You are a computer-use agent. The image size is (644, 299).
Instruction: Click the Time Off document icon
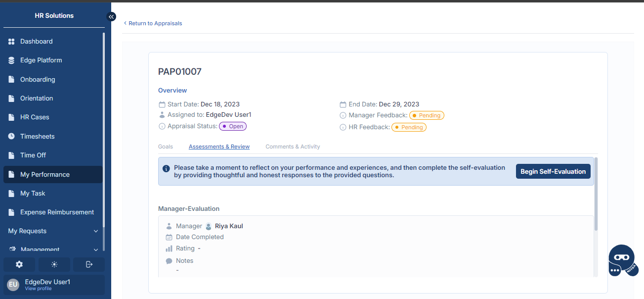[11, 155]
